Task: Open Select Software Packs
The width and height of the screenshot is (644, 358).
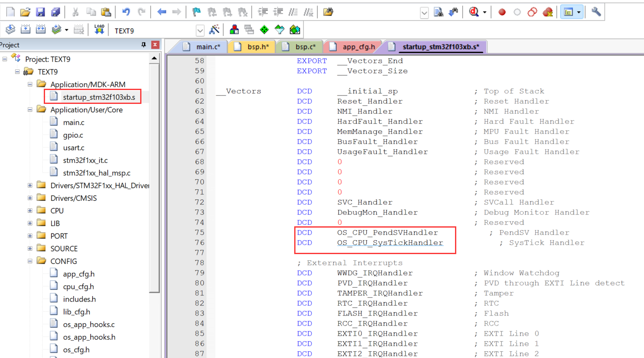Action: [x=279, y=29]
